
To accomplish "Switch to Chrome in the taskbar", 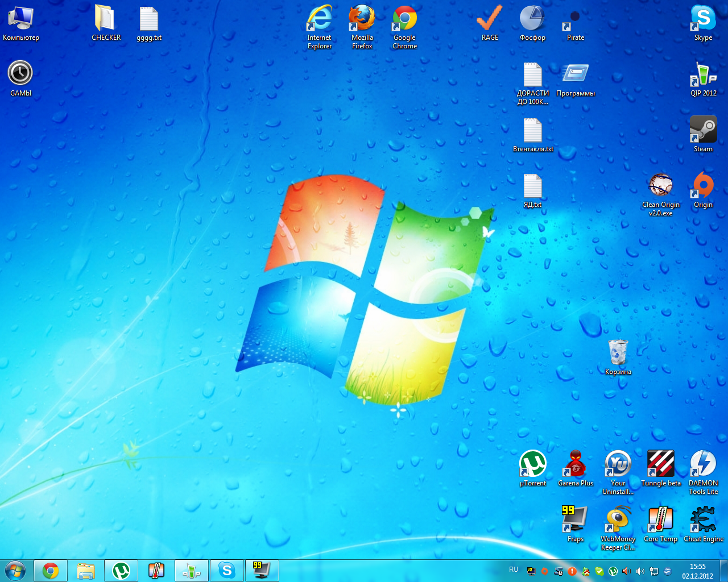I will tap(51, 571).
